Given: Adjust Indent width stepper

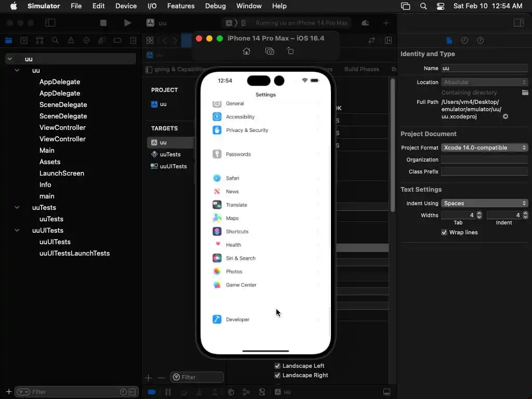Looking at the screenshot, I should 525,215.
